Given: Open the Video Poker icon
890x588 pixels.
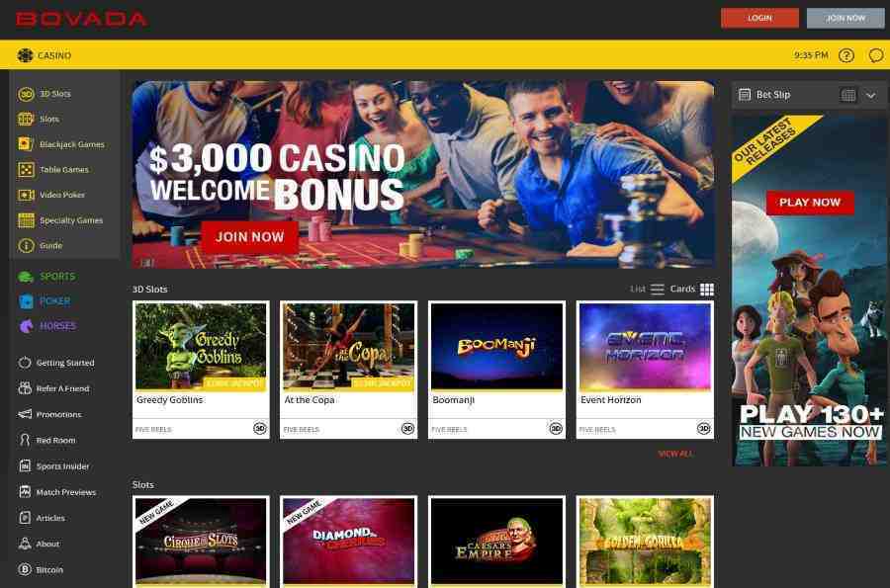Looking at the screenshot, I should [x=26, y=195].
